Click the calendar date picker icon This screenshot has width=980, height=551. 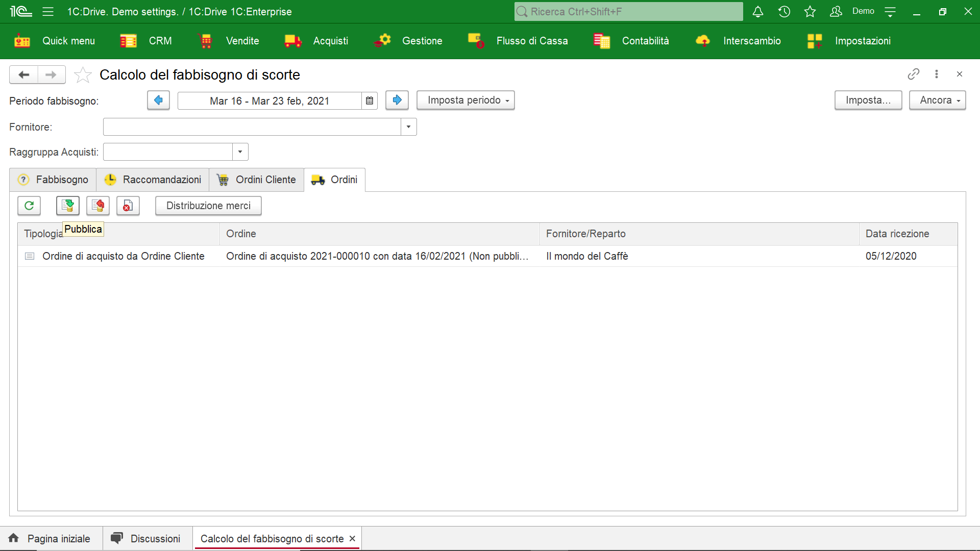(370, 100)
